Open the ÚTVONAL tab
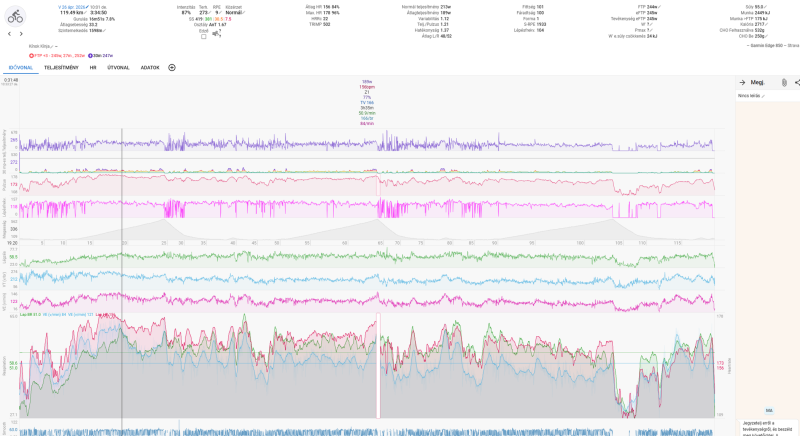Viewport: 800px width, 436px height. [118, 67]
